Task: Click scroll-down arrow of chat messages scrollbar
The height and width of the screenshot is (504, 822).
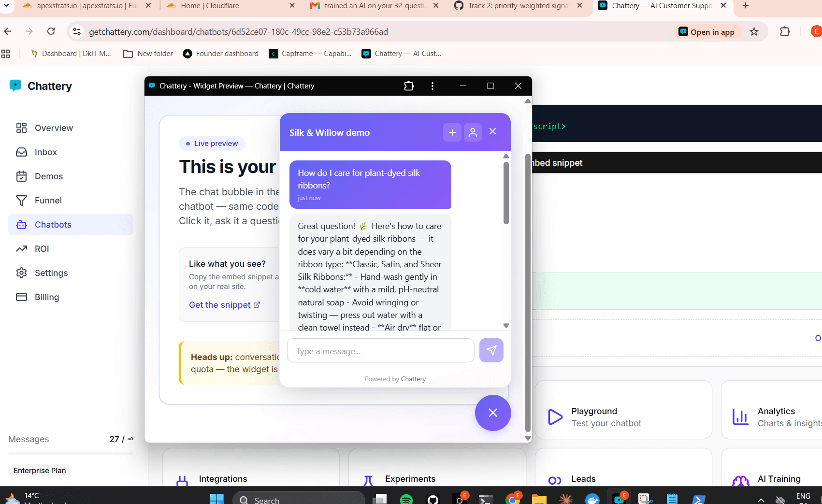Action: click(x=506, y=326)
